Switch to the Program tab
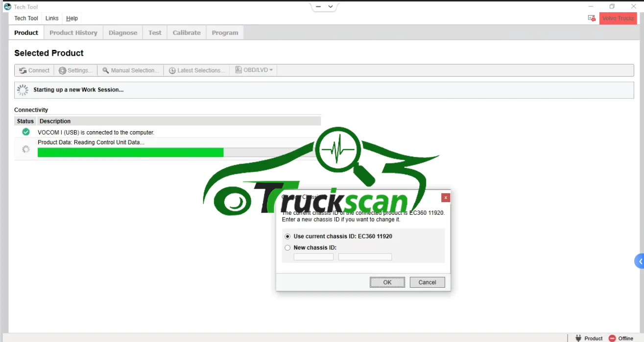Viewport: 644px width, 342px height. 225,33
